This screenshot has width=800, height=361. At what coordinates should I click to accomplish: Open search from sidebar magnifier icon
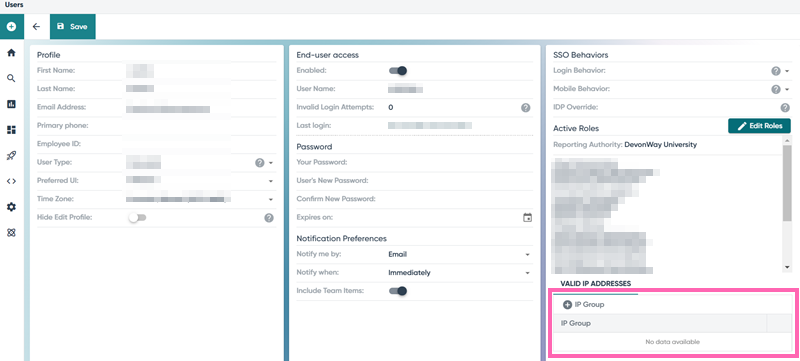(x=11, y=79)
